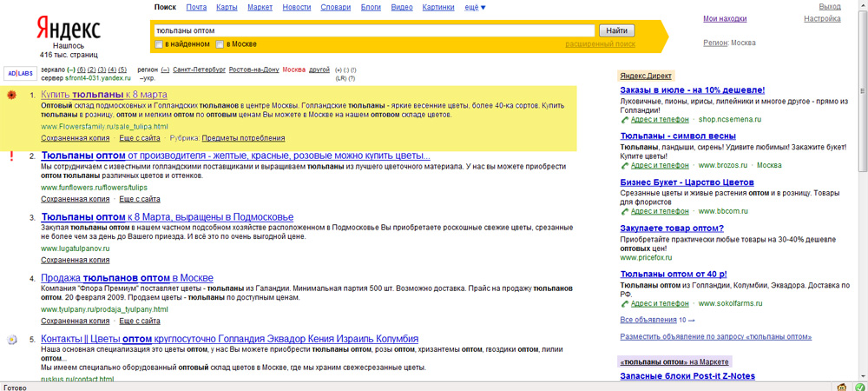Select region Ростов-на-Дону in the debug bar
The width and height of the screenshot is (868, 391).
click(x=253, y=70)
